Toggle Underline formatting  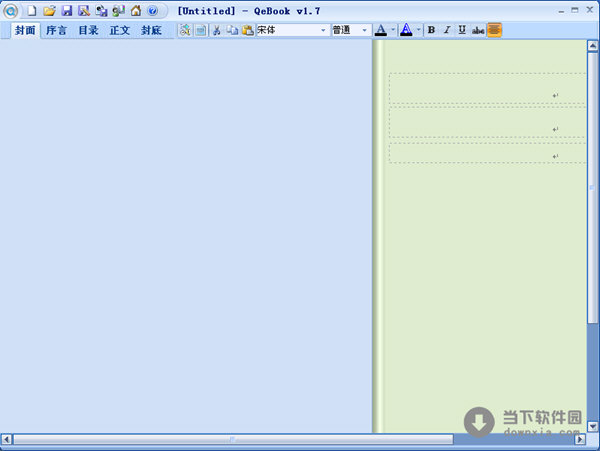(461, 30)
